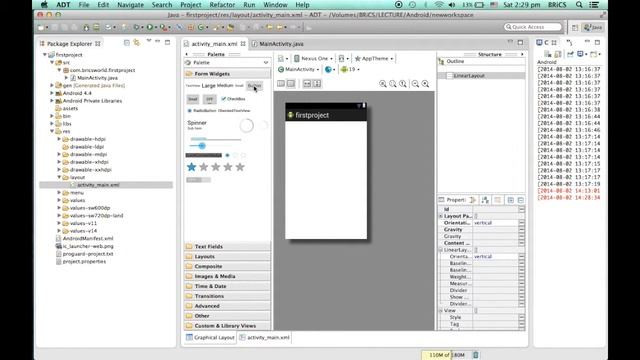Collapse the src folder
This screenshot has height=360, width=640.
coord(52,62)
